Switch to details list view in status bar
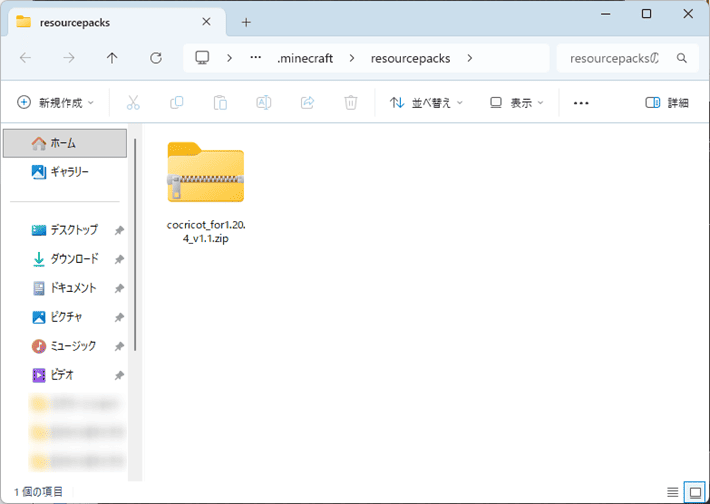Viewport: 710px width, 504px height. coord(672,491)
